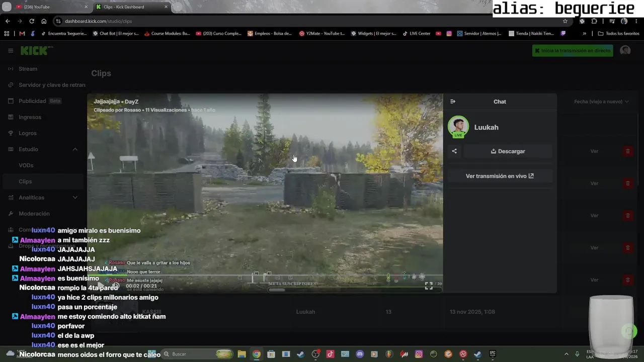The image size is (644, 362).
Task: Open the Todos los favoritos folder
Action: (x=618, y=34)
